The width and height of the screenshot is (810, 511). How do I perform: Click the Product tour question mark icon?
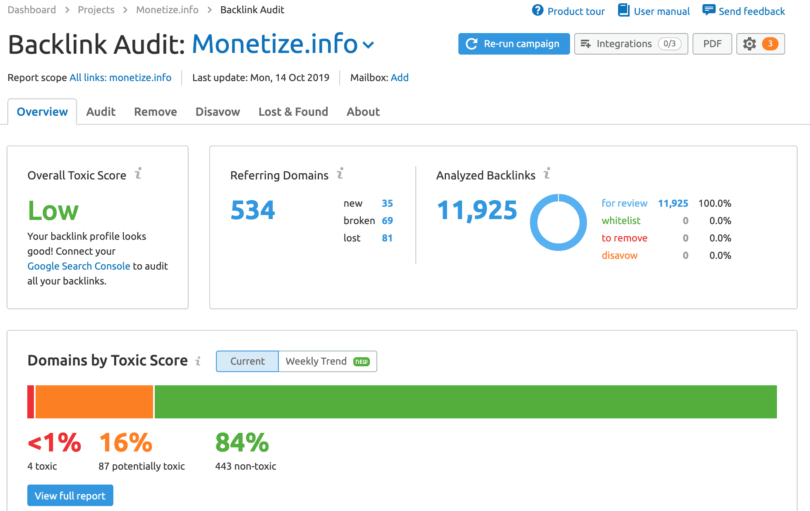[x=538, y=10]
